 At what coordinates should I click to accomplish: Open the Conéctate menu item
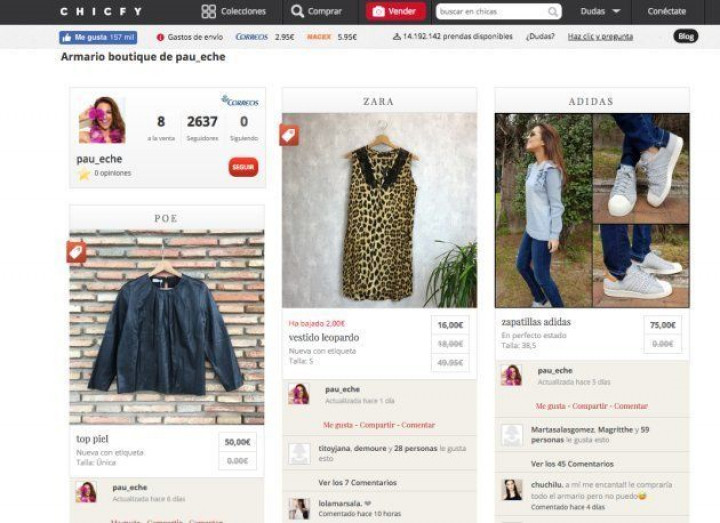click(x=666, y=12)
